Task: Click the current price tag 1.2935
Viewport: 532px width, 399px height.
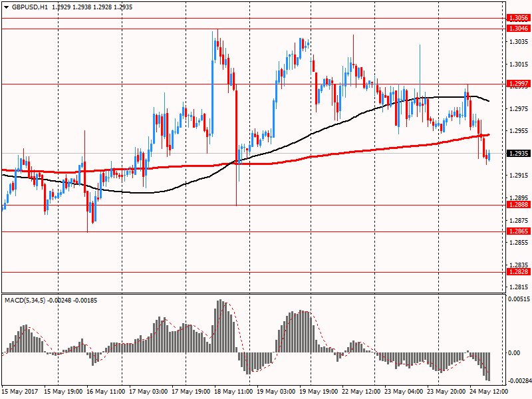Action: tap(519, 154)
